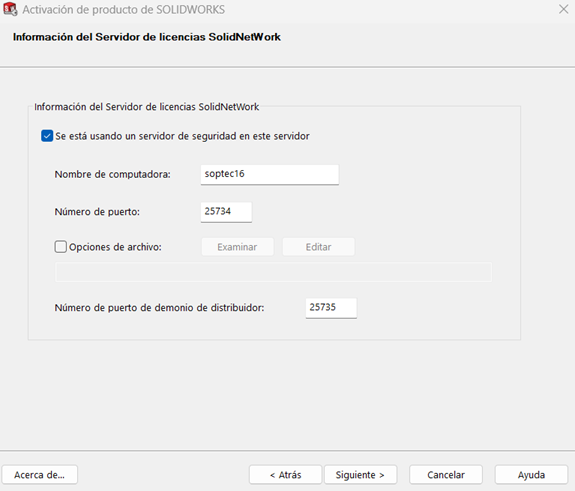Image resolution: width=575 pixels, height=491 pixels.
Task: Click the Examinar button
Action: (237, 247)
